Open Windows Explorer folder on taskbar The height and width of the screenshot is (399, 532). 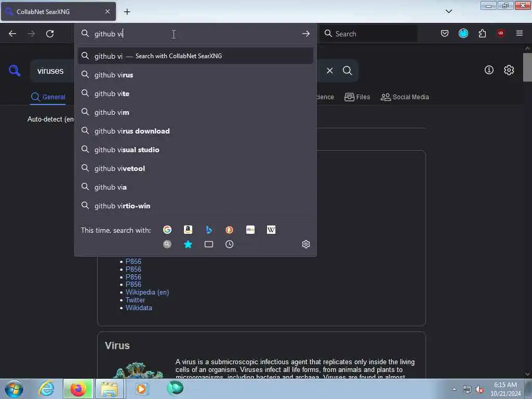(109, 389)
